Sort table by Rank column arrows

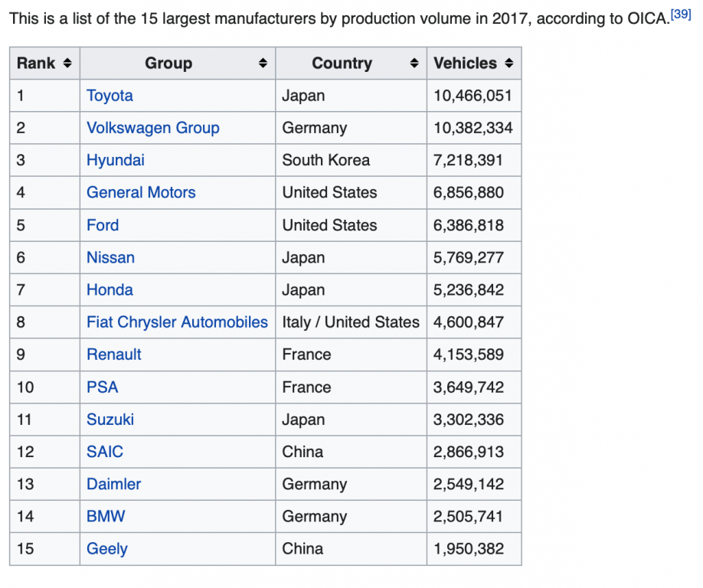[x=67, y=64]
